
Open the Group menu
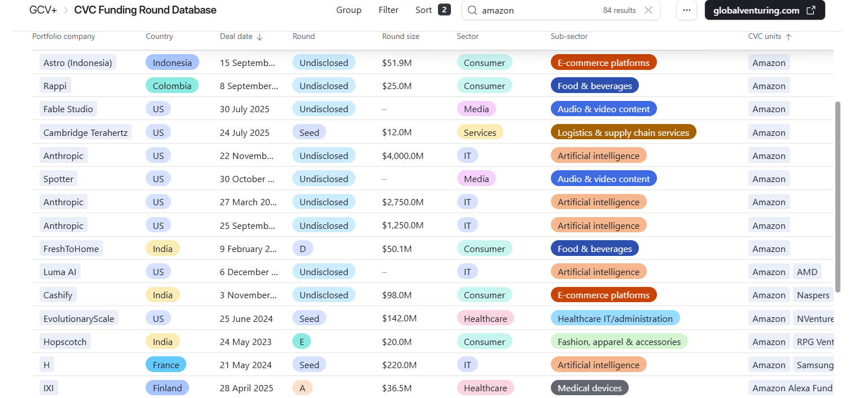click(349, 10)
